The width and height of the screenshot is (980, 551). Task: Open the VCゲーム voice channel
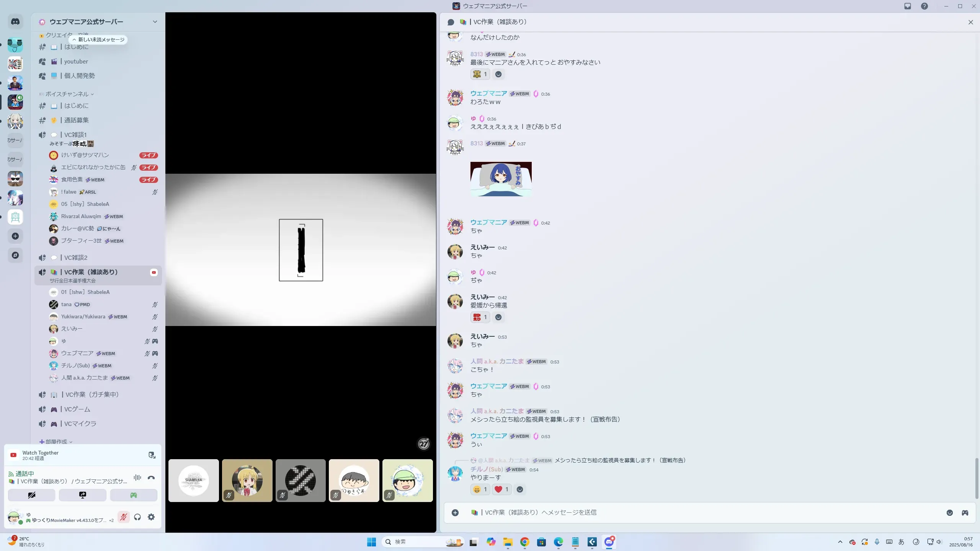click(x=77, y=409)
